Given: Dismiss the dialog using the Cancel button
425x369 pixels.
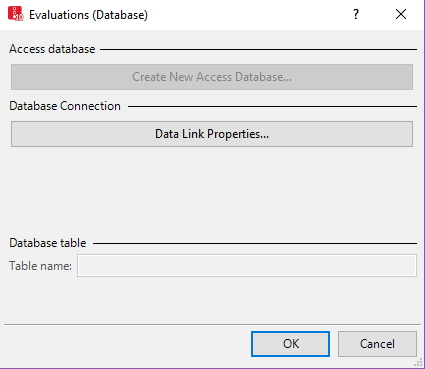Looking at the screenshot, I should tap(377, 344).
